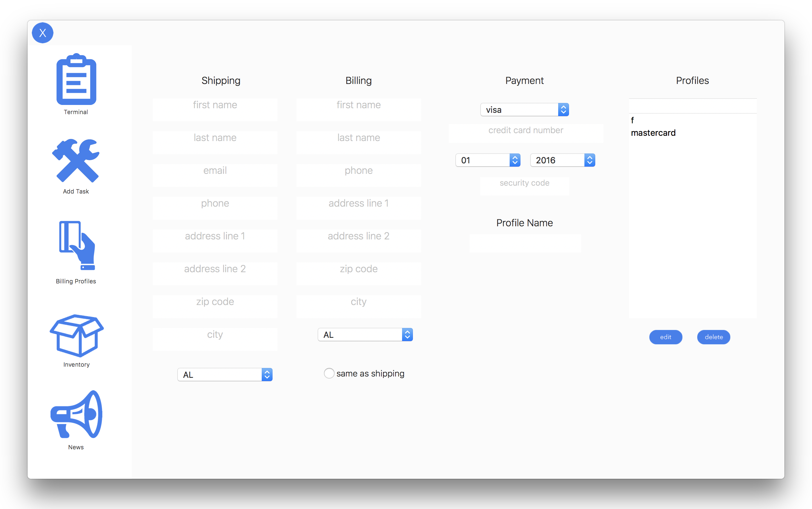Expand the expiration month 01 dropdown
The height and width of the screenshot is (509, 812).
(x=487, y=160)
